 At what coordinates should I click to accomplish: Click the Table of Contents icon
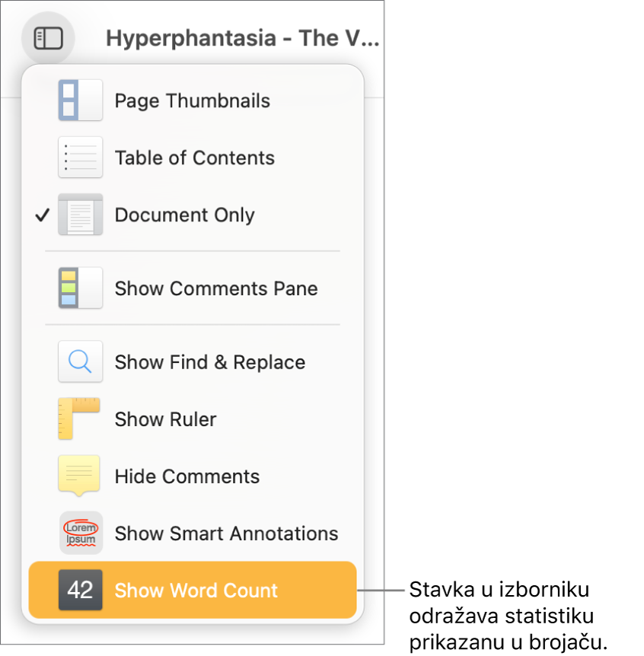[80, 158]
